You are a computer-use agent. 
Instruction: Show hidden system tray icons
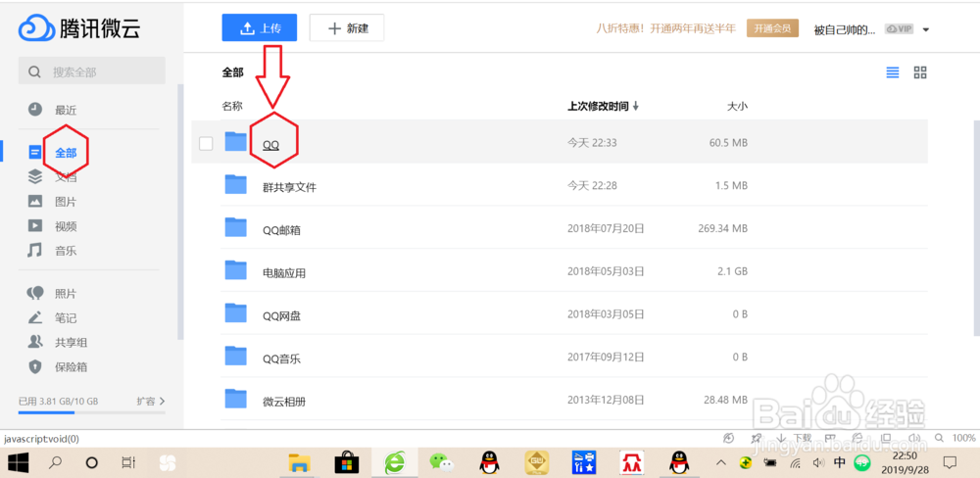(x=721, y=463)
